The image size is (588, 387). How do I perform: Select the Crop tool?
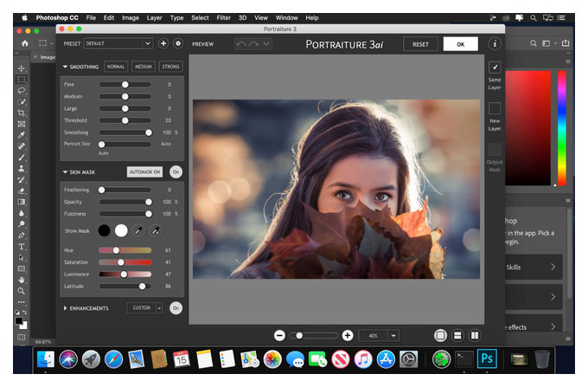(x=22, y=113)
